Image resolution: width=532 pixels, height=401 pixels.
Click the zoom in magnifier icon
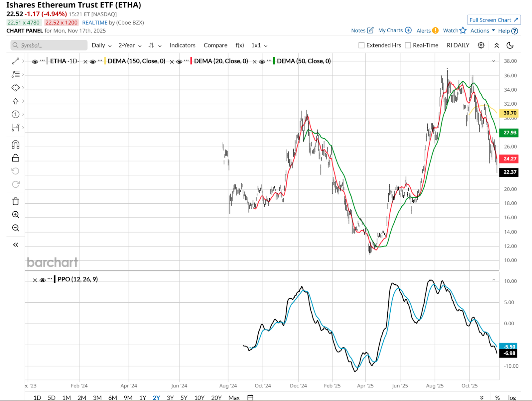tap(16, 215)
